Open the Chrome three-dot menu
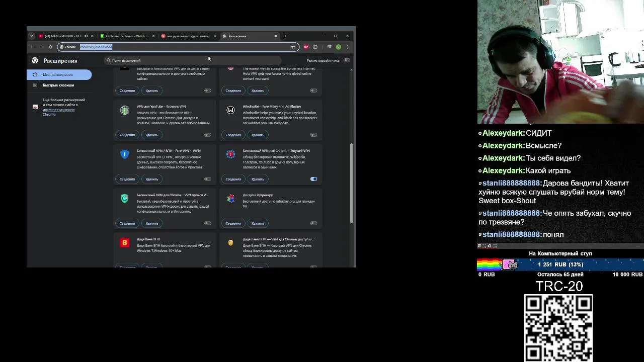The image size is (644, 362). coord(347,47)
